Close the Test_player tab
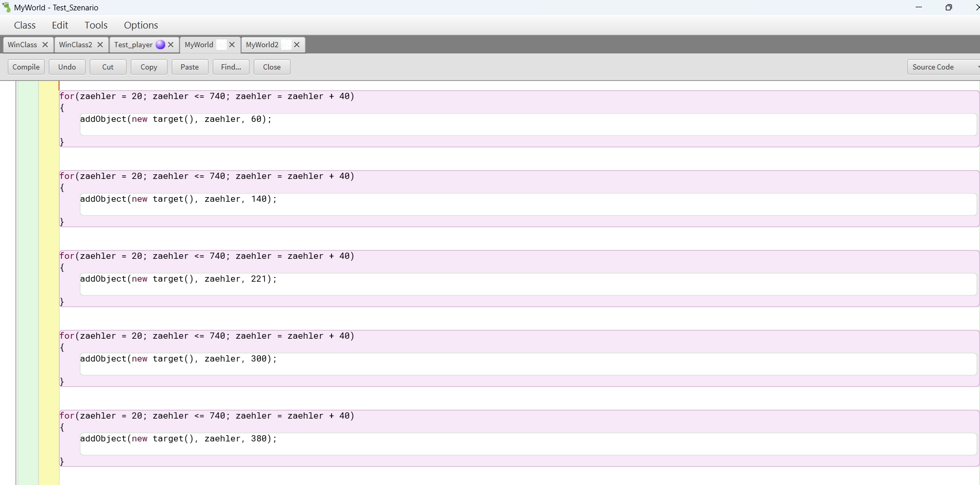Image resolution: width=980 pixels, height=485 pixels. pos(171,45)
